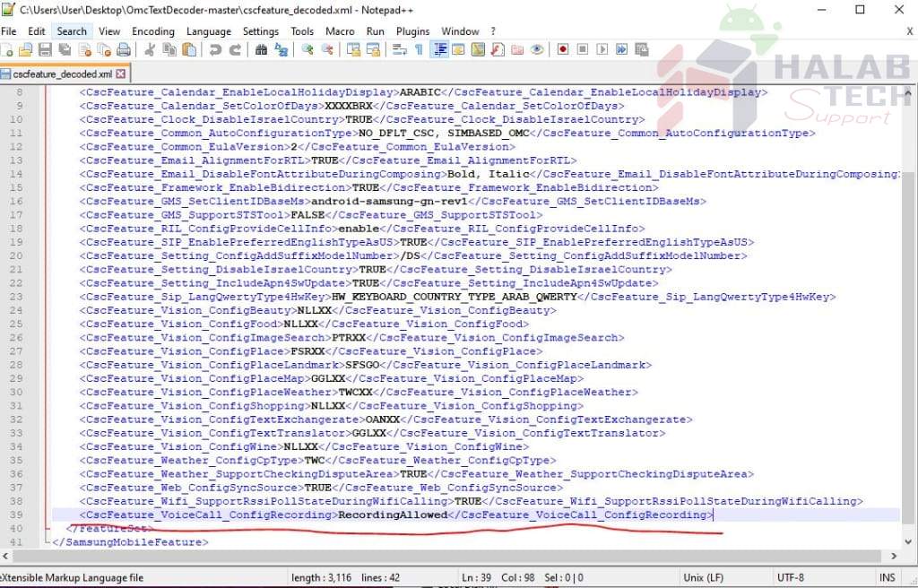Click the Play recorded macro icon

(x=602, y=50)
